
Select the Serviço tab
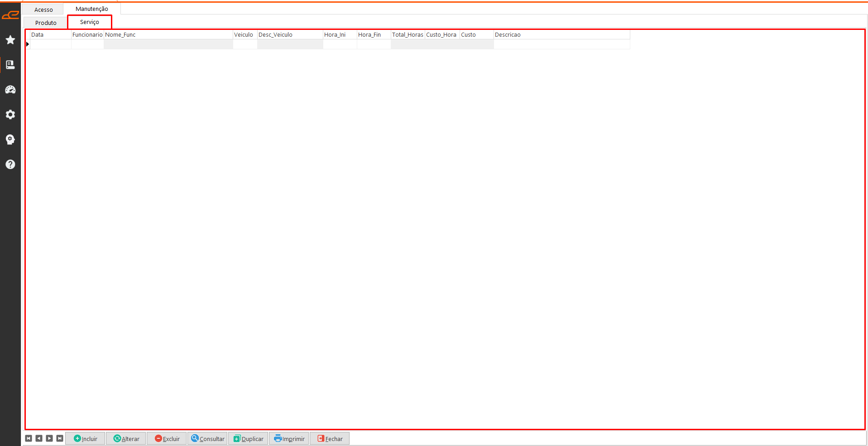(90, 22)
